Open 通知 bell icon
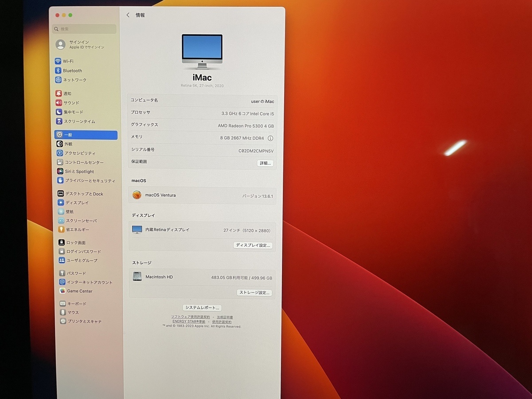The height and width of the screenshot is (399, 532). point(59,94)
